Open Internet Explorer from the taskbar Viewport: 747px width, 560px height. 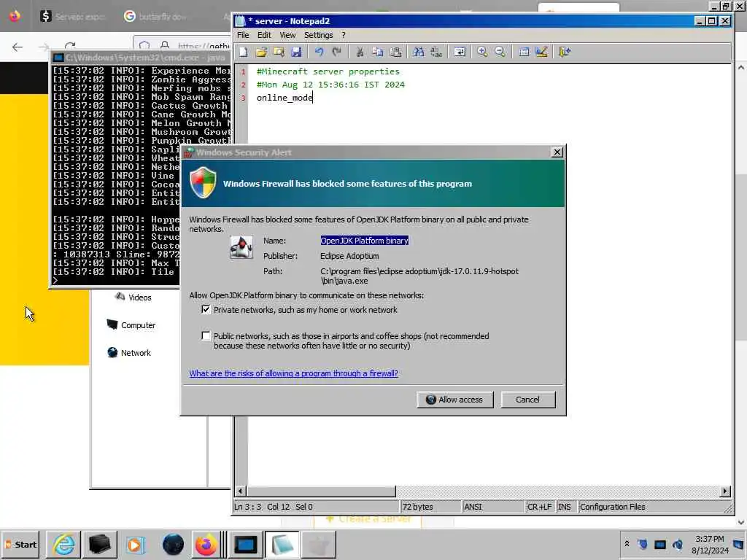coord(64,544)
